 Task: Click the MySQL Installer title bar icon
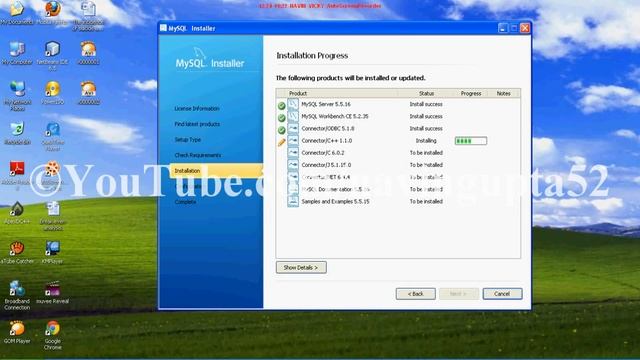point(163,28)
